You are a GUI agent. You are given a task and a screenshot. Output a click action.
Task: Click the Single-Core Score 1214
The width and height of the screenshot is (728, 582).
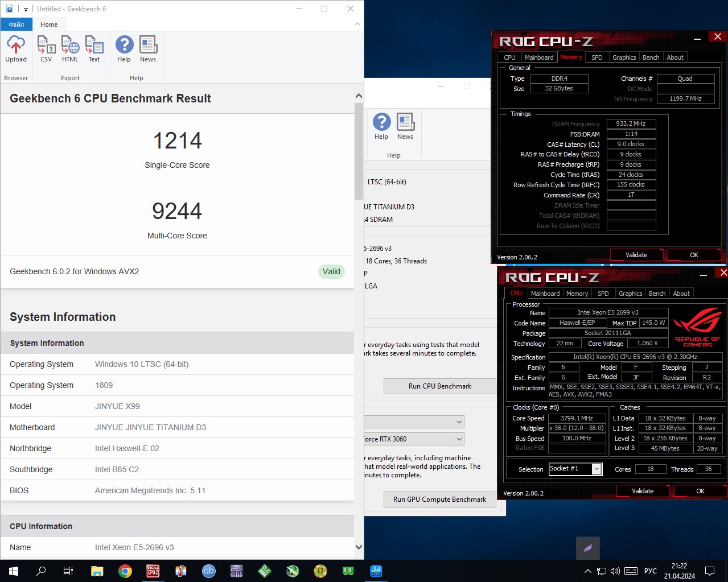(x=177, y=141)
